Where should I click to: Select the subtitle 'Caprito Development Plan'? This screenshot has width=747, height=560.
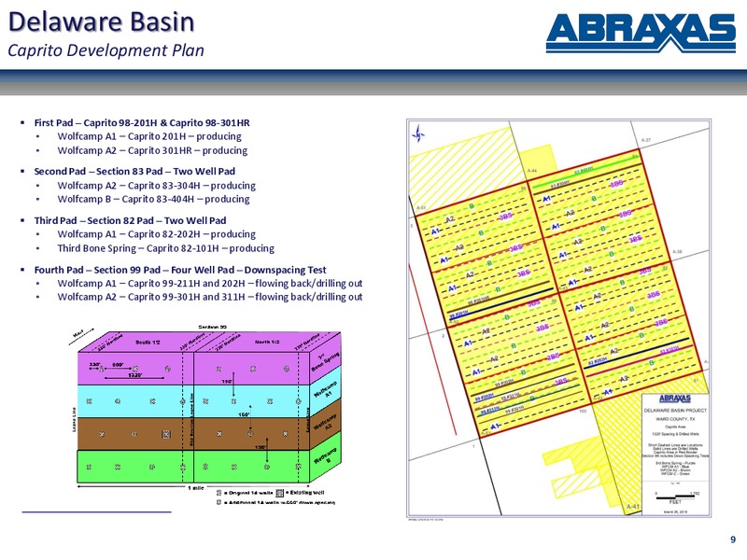coord(106,50)
